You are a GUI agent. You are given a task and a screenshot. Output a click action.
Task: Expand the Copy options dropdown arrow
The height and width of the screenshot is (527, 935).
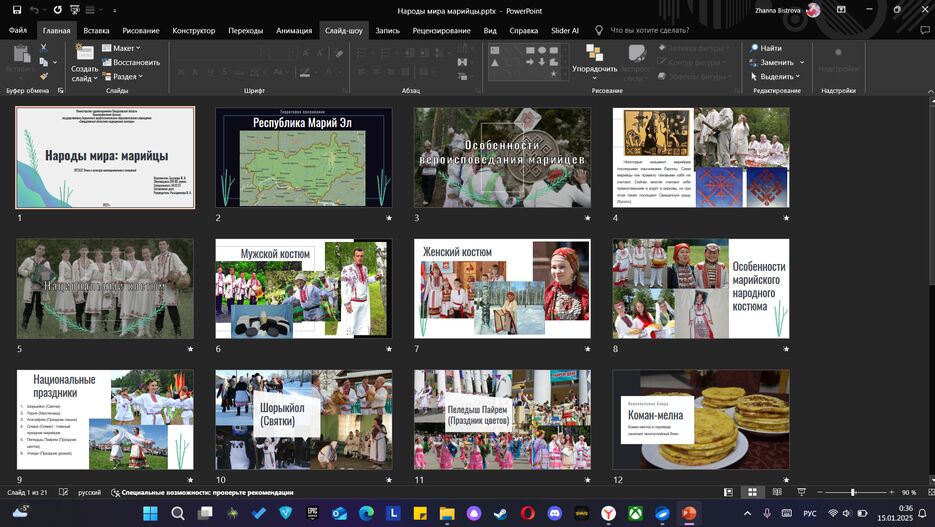pyautogui.click(x=55, y=62)
